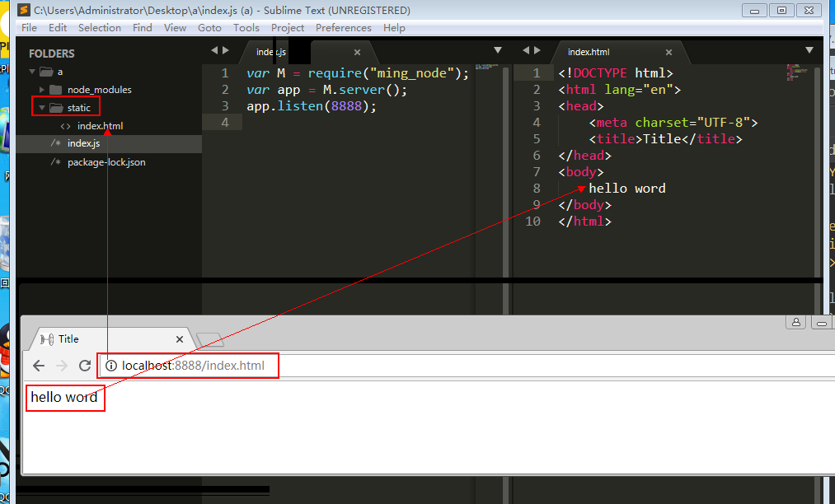The height and width of the screenshot is (504, 835).
Task: Click 'hello word' on the rendered page
Action: 64,397
